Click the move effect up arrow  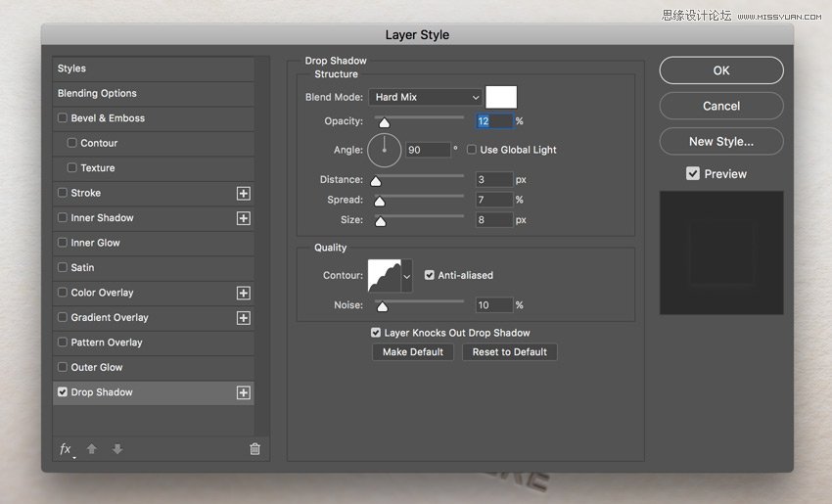coord(92,449)
